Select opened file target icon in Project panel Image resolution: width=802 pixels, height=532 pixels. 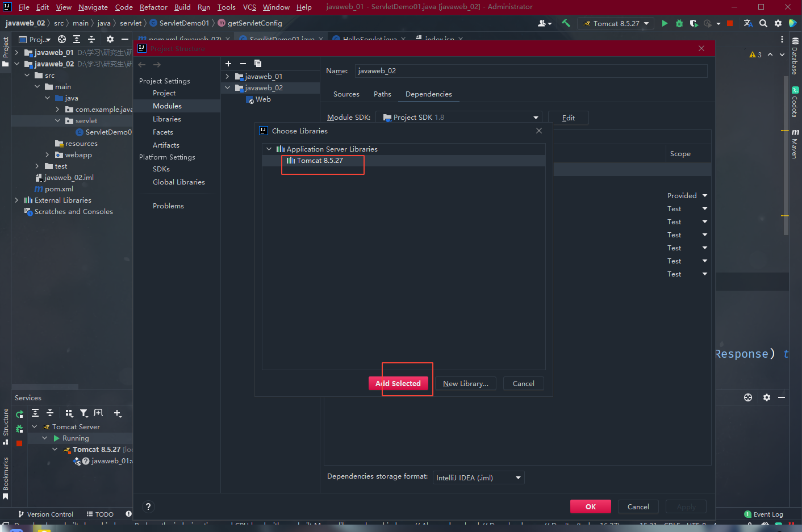tap(62, 39)
